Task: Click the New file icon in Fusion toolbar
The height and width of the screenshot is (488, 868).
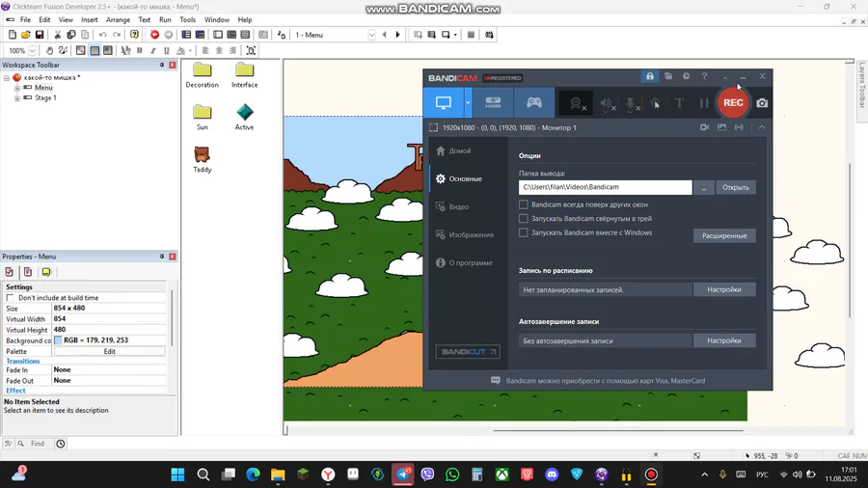Action: click(13, 35)
